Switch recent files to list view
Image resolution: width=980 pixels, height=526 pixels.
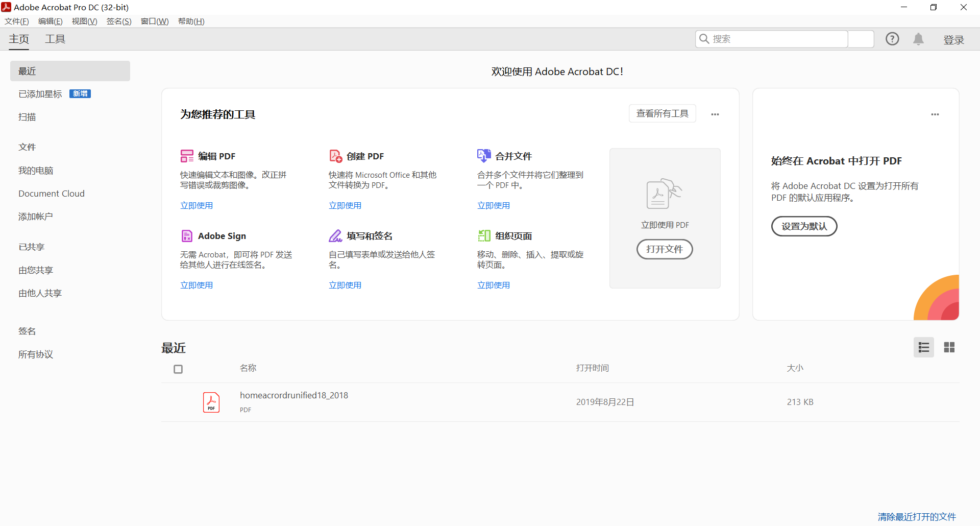(923, 347)
